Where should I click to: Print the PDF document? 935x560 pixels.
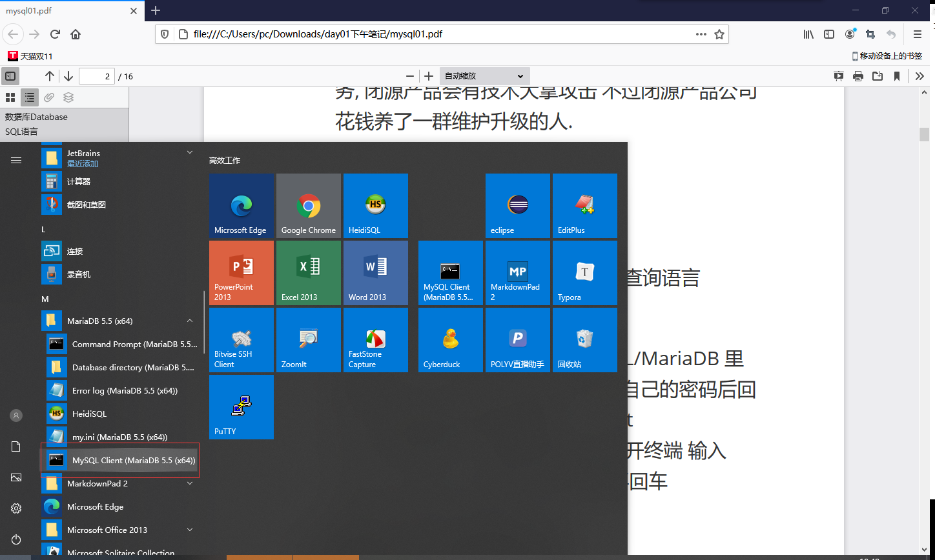[858, 76]
